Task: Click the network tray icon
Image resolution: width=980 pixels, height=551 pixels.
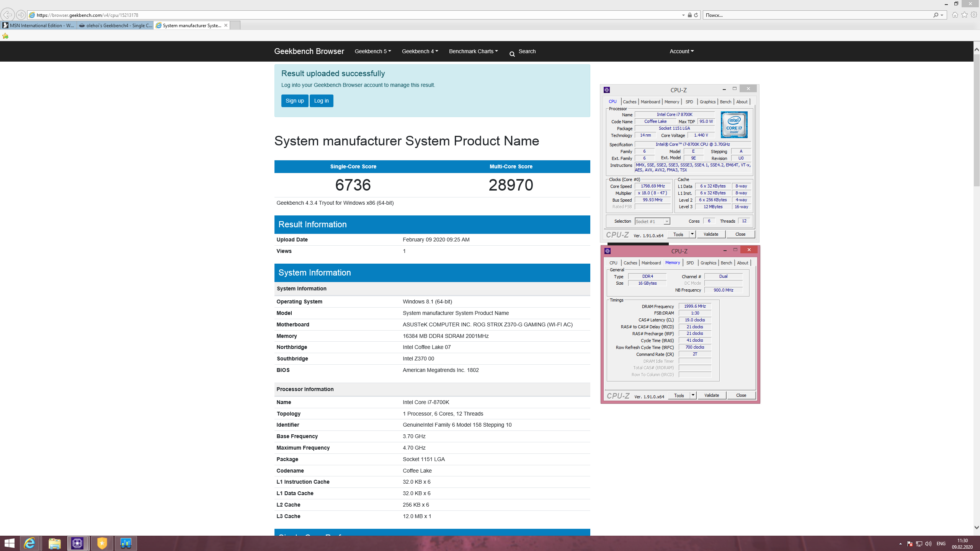Action: click(919, 544)
